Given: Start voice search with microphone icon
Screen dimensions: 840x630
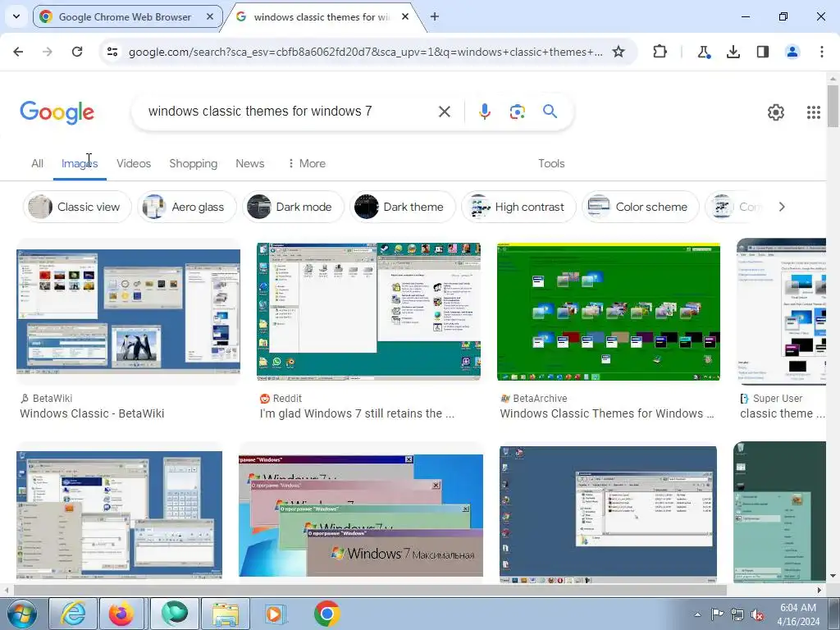Looking at the screenshot, I should 484,112.
